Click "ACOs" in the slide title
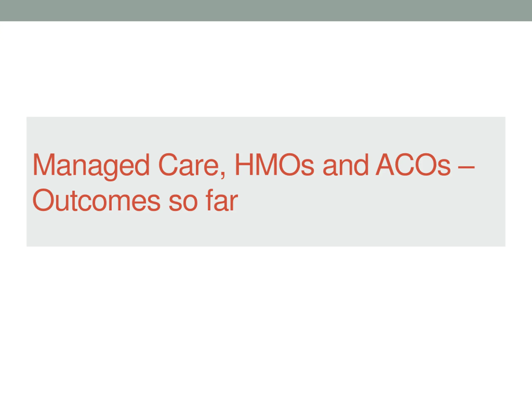The image size is (532, 399). pos(413,165)
